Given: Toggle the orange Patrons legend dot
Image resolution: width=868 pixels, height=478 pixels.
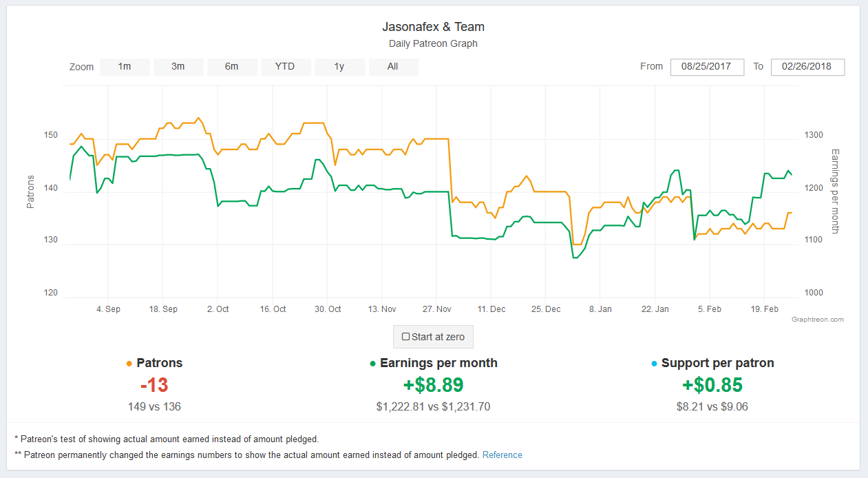Looking at the screenshot, I should click(129, 364).
